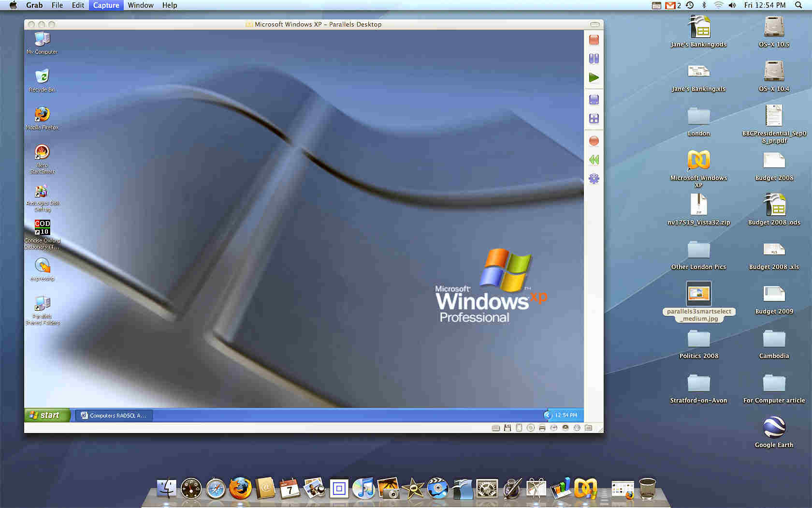This screenshot has width=812, height=508.
Task: Open My Computer on the XP desktop
Action: click(x=42, y=43)
